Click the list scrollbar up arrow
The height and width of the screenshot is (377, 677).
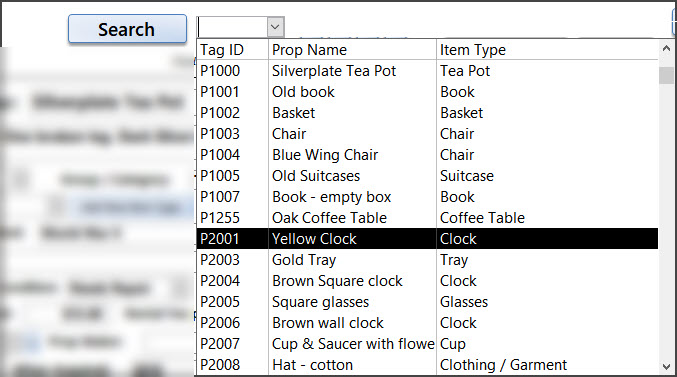666,48
